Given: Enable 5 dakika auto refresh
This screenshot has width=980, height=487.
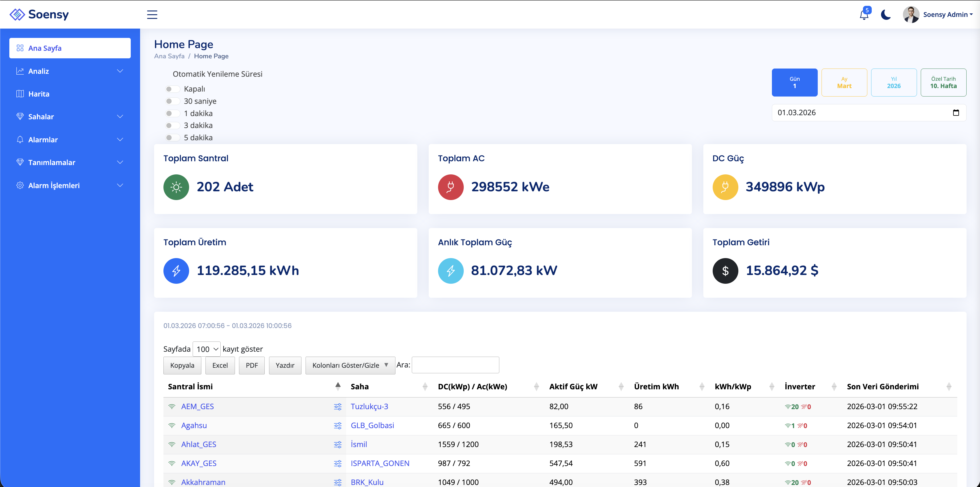Looking at the screenshot, I should 172,138.
